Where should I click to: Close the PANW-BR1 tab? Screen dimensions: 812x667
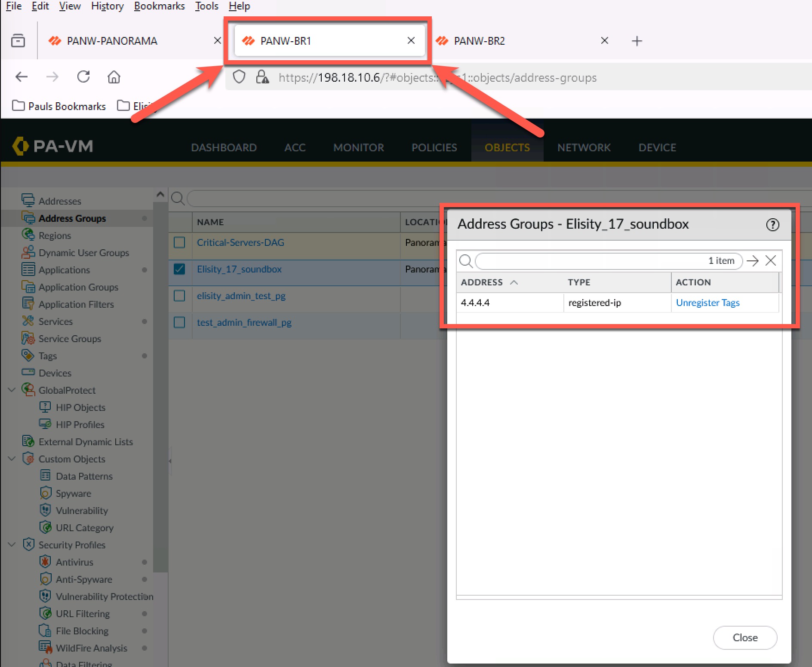tap(411, 40)
